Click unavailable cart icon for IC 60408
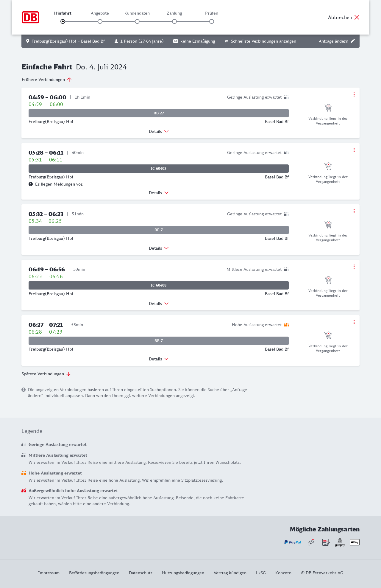The width and height of the screenshot is (381, 588). click(328, 280)
